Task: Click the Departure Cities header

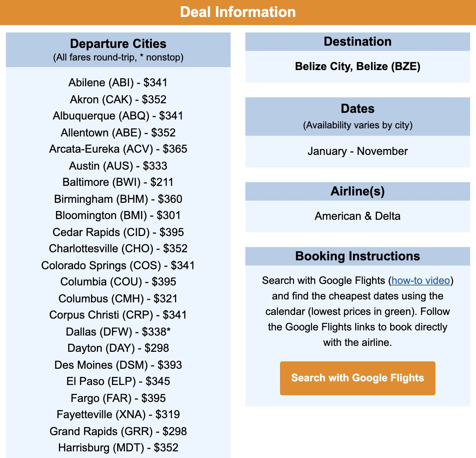Action: coord(118,44)
